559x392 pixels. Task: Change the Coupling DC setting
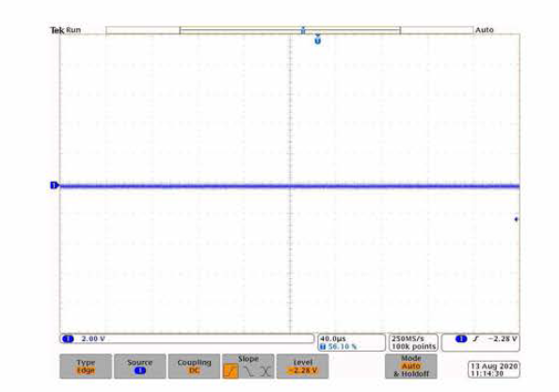[x=194, y=367]
